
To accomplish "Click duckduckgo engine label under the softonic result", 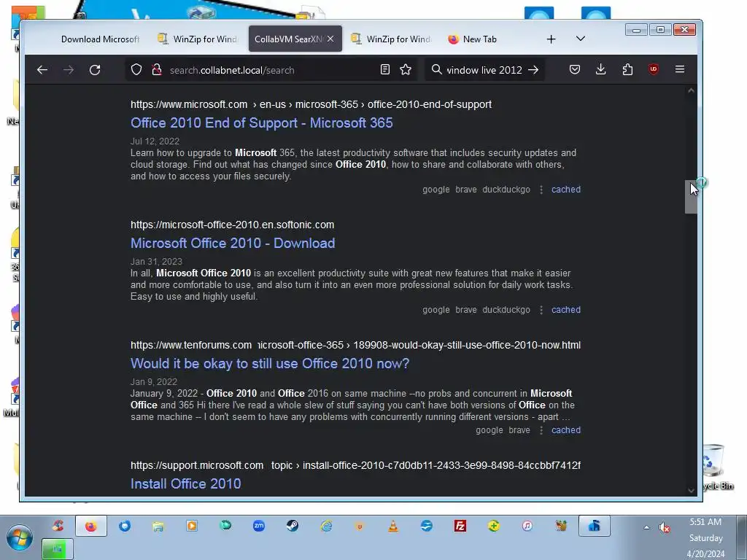I will click(x=506, y=310).
